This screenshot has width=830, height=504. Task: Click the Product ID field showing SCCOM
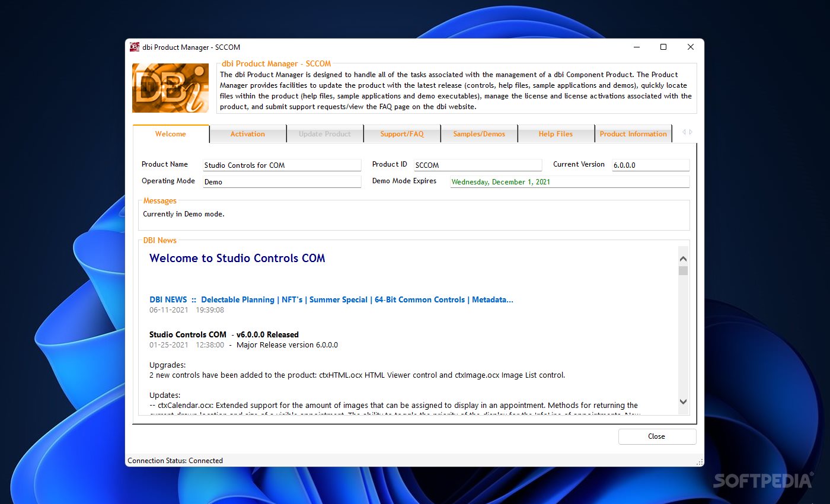point(478,165)
